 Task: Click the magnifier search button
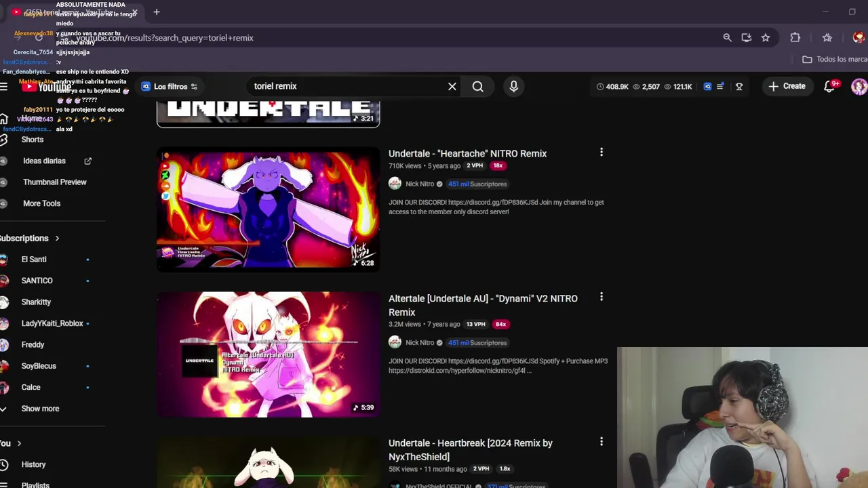click(478, 86)
